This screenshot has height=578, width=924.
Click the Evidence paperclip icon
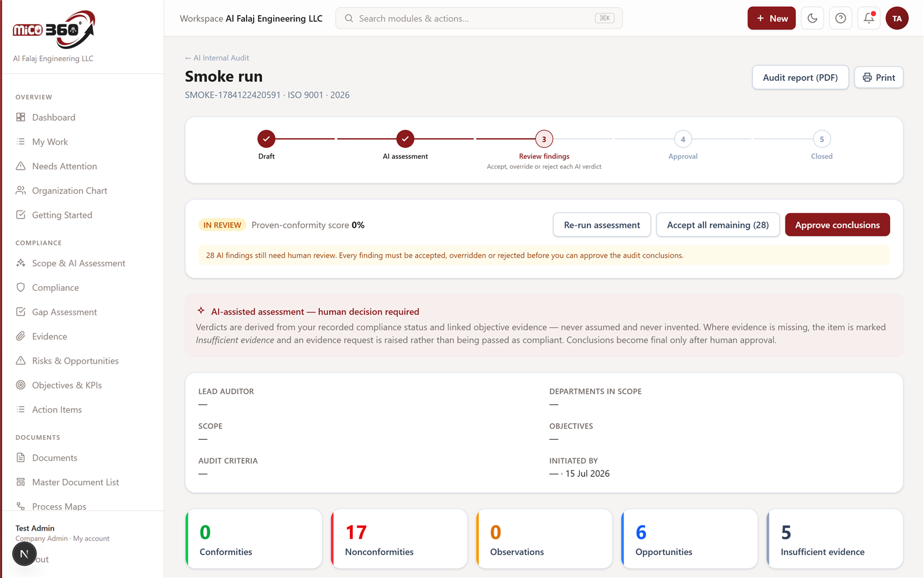tap(21, 336)
